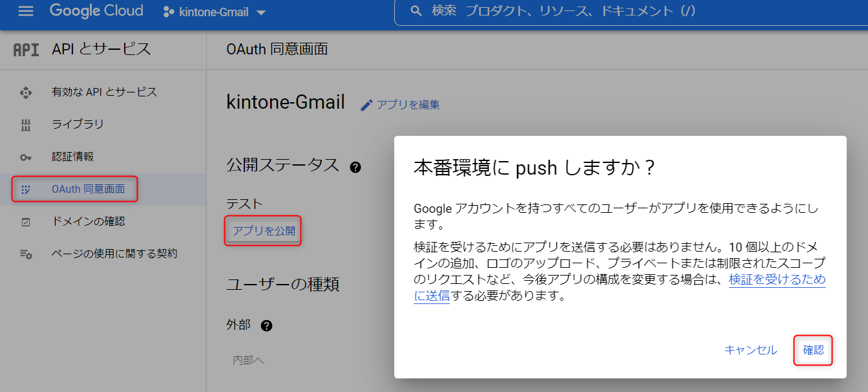Select ライブラリ in the sidebar
The height and width of the screenshot is (392, 868).
(x=78, y=124)
